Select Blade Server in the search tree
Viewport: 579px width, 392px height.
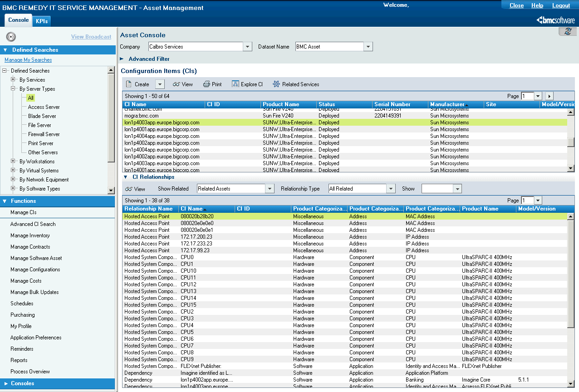click(x=42, y=116)
